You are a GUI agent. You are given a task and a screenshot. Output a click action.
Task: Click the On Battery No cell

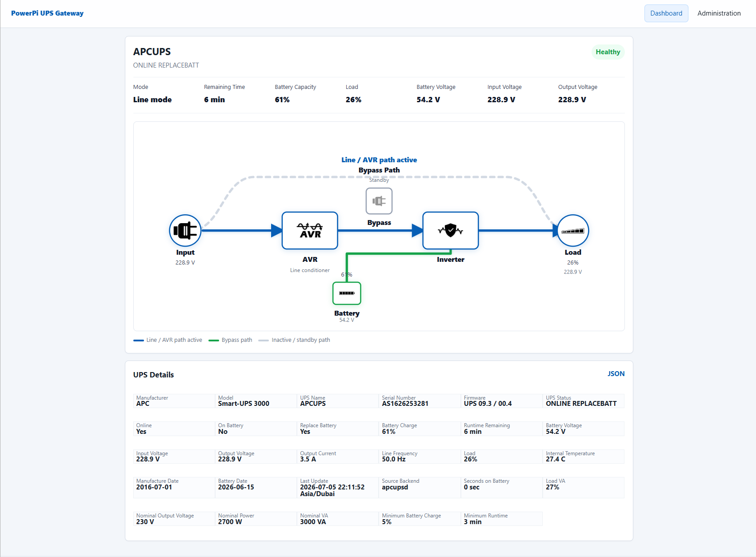click(256, 429)
